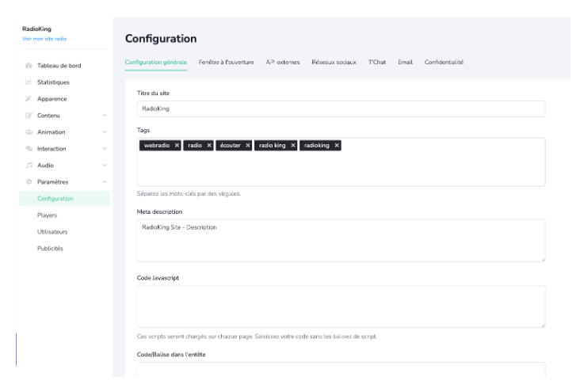The width and height of the screenshot is (588, 392).
Task: Click the Audio music note icon
Action: (x=29, y=166)
